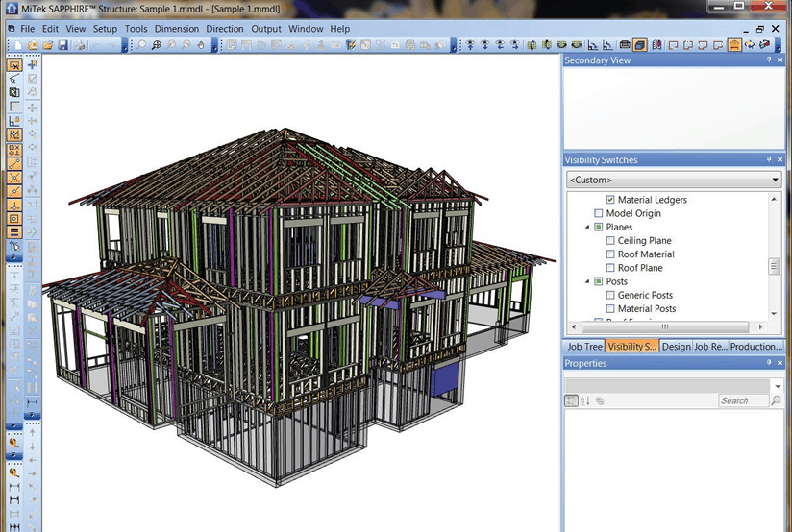Pin the Visibility Switches panel
Screen dimensions: 792x532
click(769, 159)
